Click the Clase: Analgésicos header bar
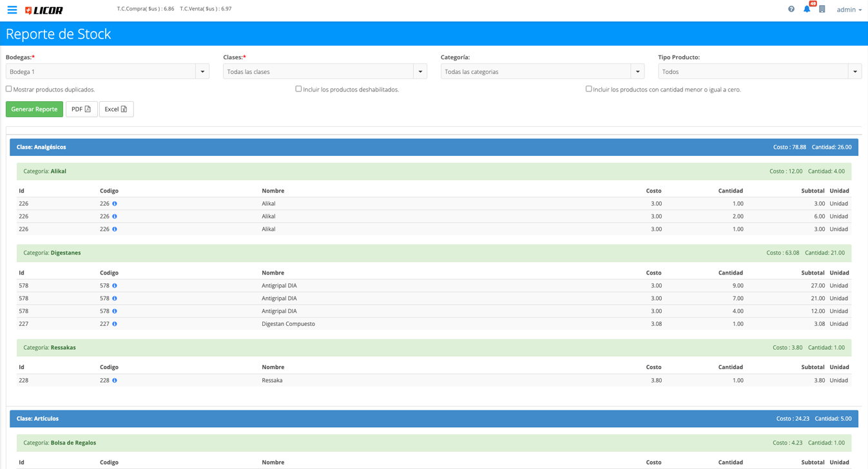The height and width of the screenshot is (469, 868). point(434,148)
